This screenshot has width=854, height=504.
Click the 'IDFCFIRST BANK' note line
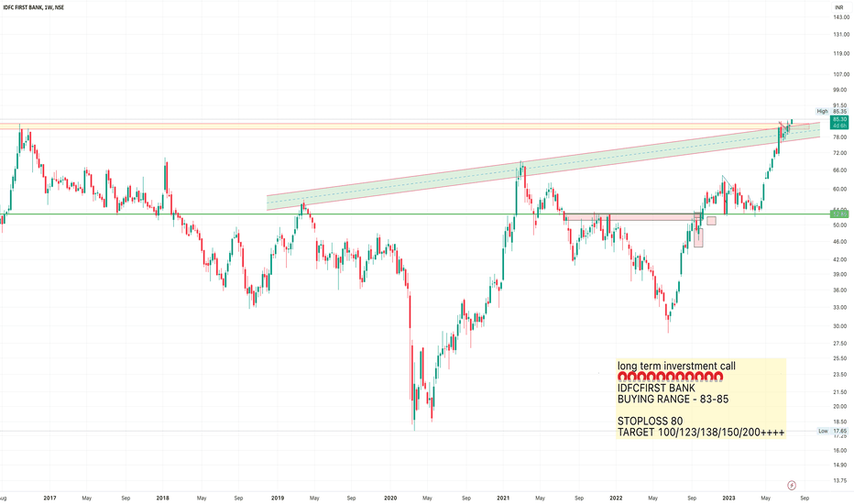point(656,389)
